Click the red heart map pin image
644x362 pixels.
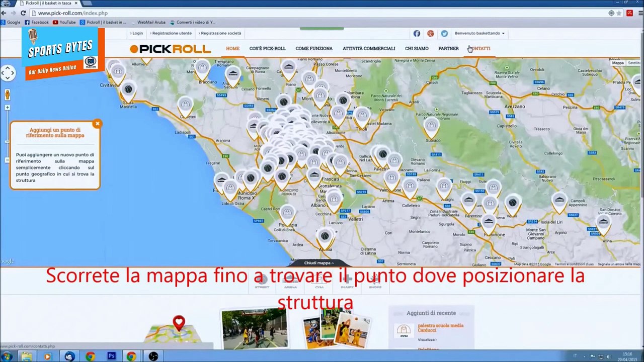point(179,323)
